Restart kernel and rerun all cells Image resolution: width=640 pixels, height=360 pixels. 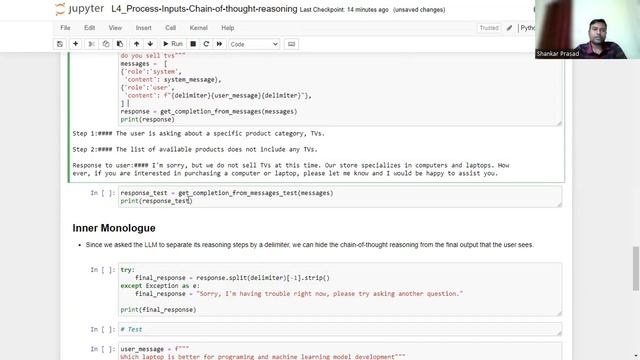[x=219, y=44]
